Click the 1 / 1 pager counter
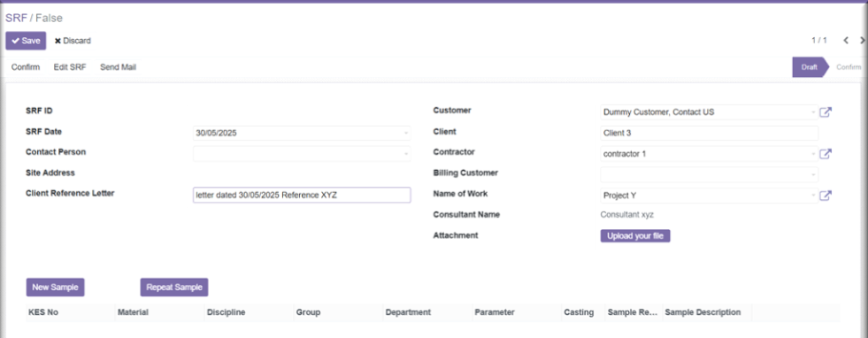 [819, 41]
